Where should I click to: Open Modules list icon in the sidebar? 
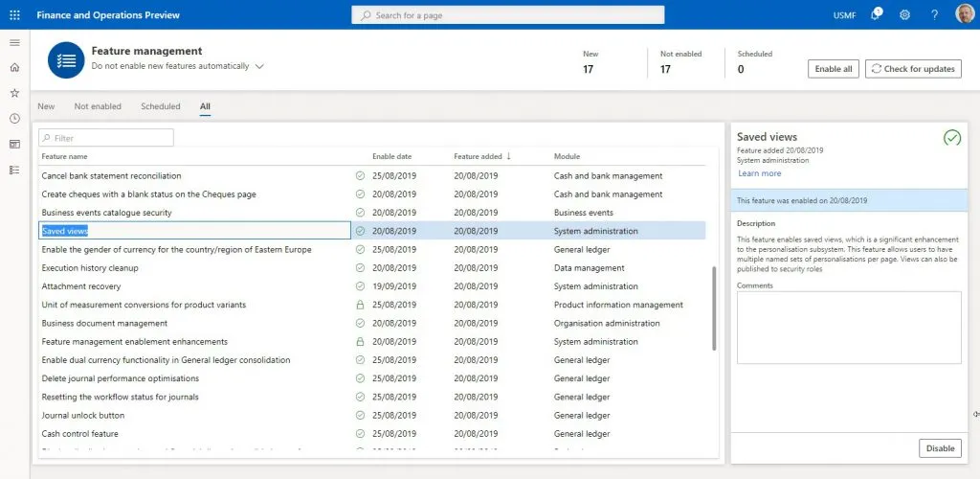pos(15,170)
